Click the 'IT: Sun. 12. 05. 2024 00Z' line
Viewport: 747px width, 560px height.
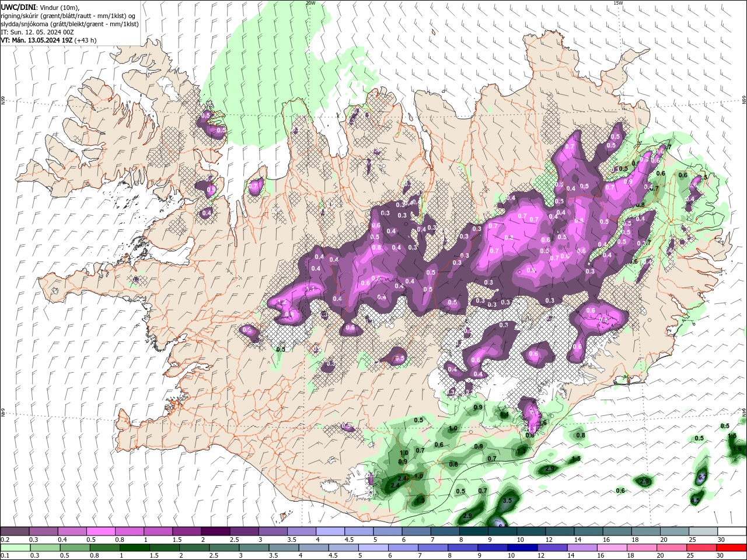[37, 32]
